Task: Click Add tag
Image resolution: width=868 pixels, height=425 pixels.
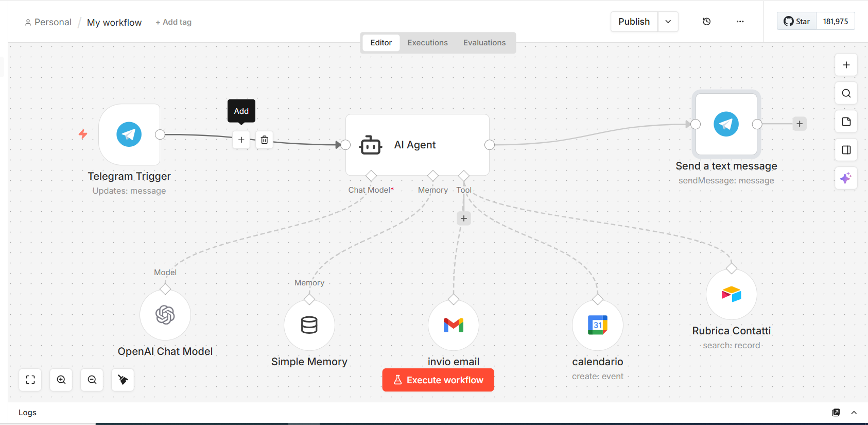Action: 173,22
